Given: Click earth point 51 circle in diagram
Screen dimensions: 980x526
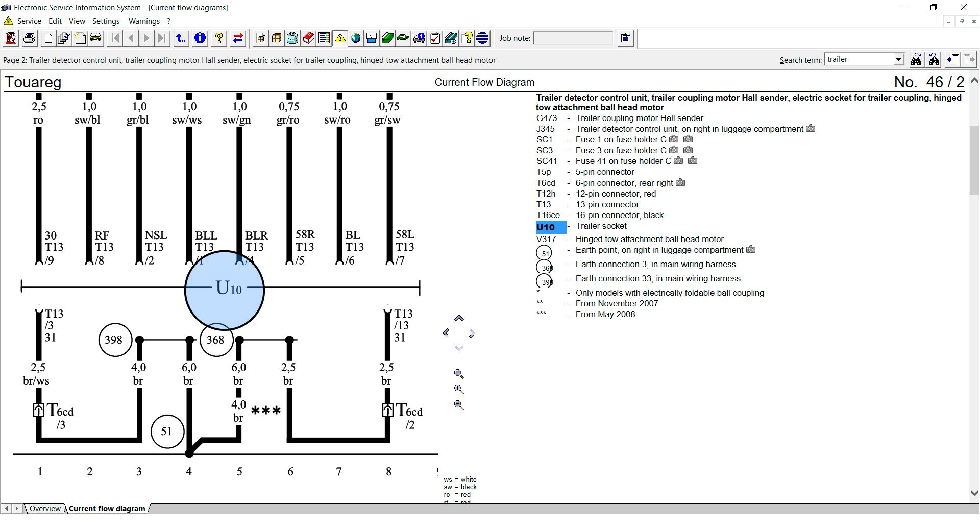Looking at the screenshot, I should click(x=167, y=432).
